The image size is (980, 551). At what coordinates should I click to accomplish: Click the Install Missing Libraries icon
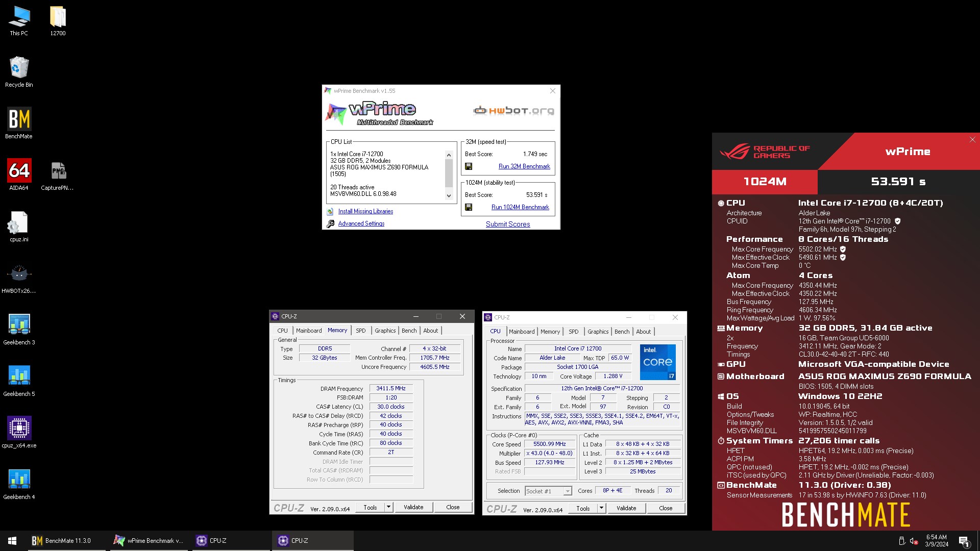coord(330,211)
